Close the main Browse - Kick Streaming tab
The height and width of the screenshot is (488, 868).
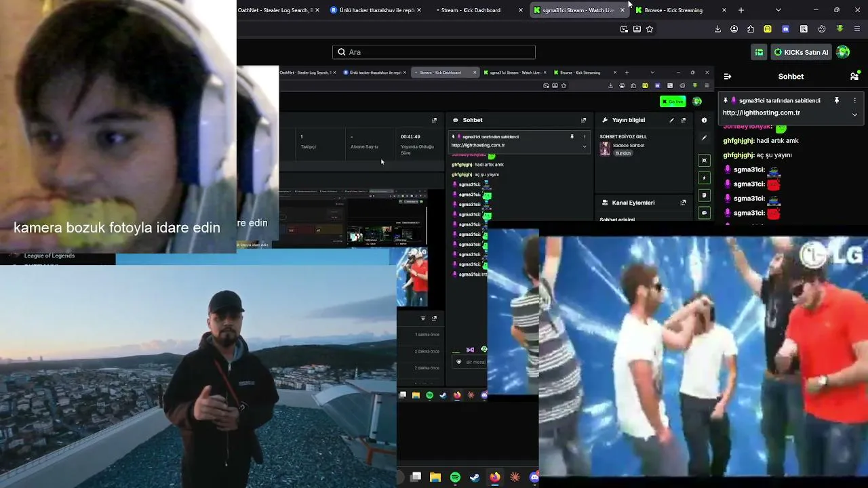724,10
